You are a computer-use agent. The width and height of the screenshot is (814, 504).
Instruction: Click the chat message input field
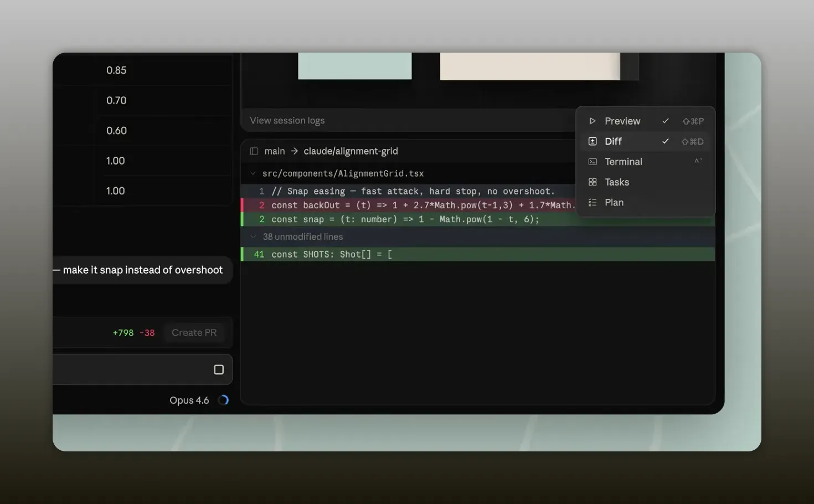(x=142, y=369)
